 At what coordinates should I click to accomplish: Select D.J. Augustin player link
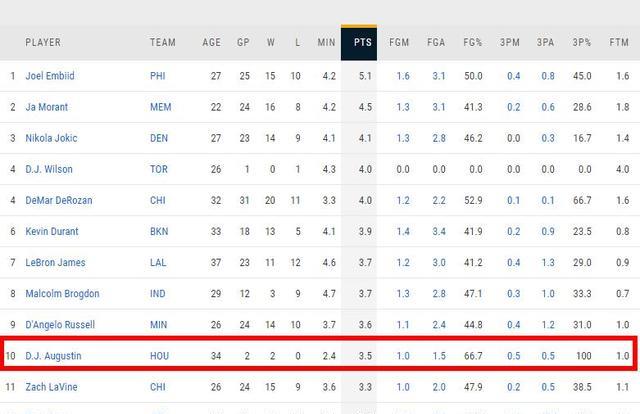pyautogui.click(x=53, y=356)
